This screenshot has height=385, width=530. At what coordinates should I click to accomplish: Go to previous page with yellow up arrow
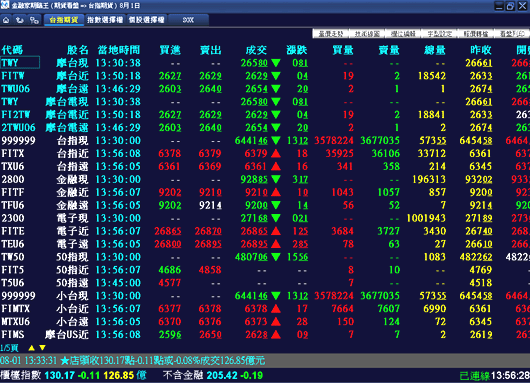pyautogui.click(x=31, y=347)
